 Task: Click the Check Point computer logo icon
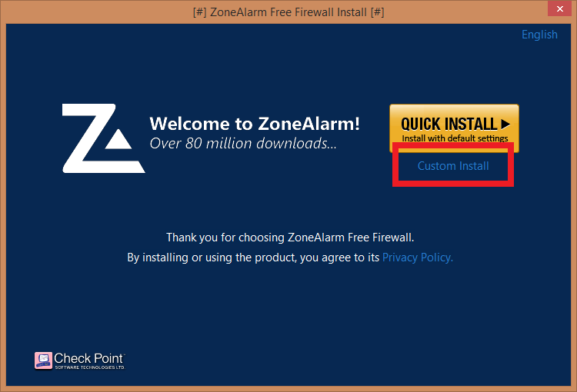click(x=43, y=360)
